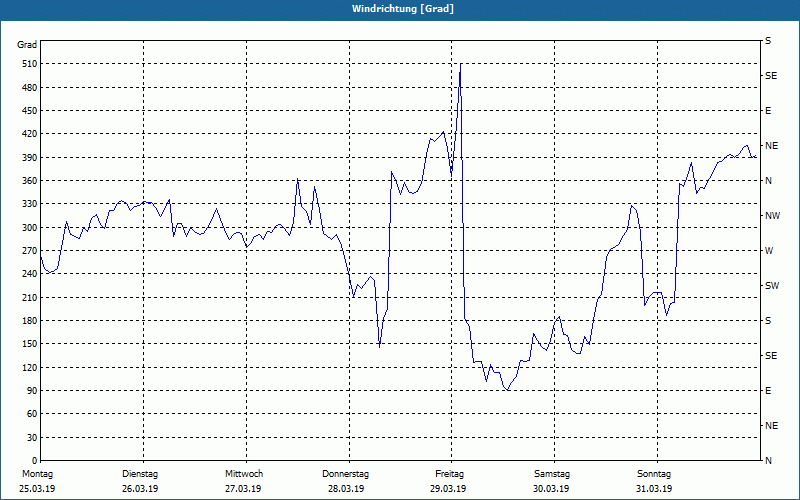Viewport: 800px width, 500px height.
Task: Select the 330 axis label
Action: (29, 204)
